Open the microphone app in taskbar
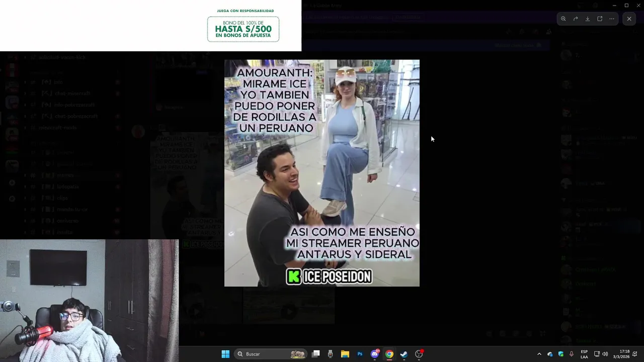Image resolution: width=644 pixels, height=362 pixels. (330, 354)
